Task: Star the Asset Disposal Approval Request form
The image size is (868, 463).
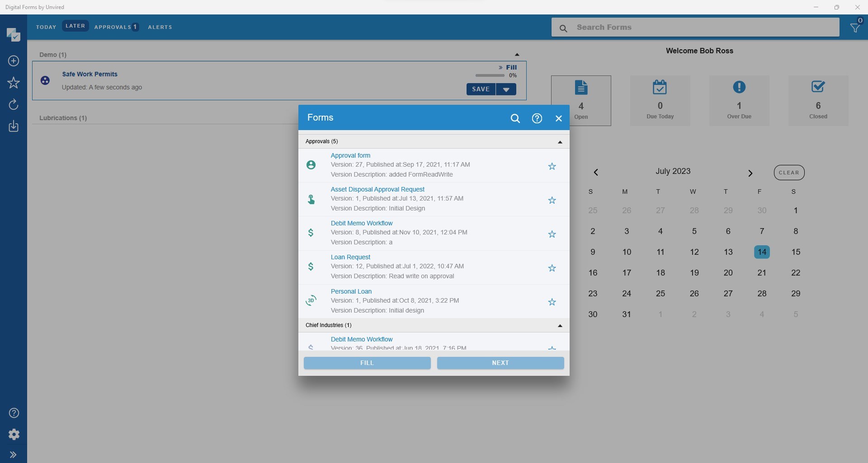Action: click(552, 201)
